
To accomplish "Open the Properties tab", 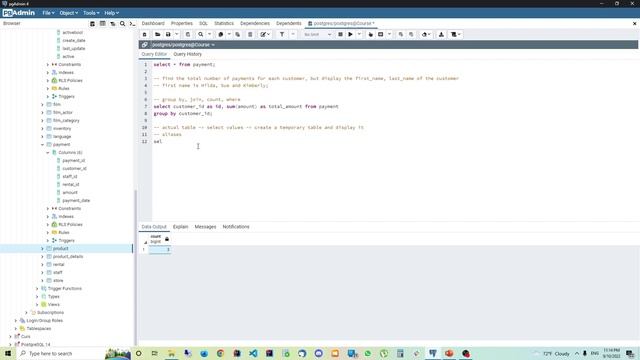I will point(182,23).
